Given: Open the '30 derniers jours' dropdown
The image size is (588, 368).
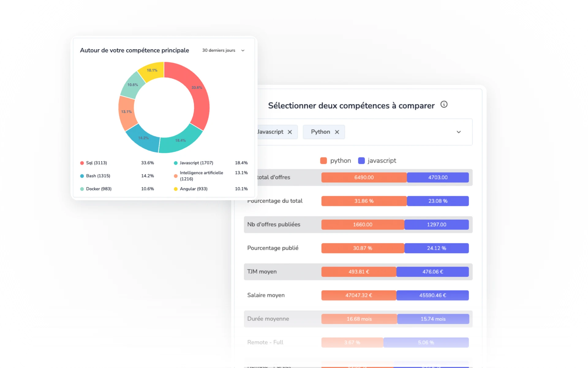Looking at the screenshot, I should (x=223, y=50).
